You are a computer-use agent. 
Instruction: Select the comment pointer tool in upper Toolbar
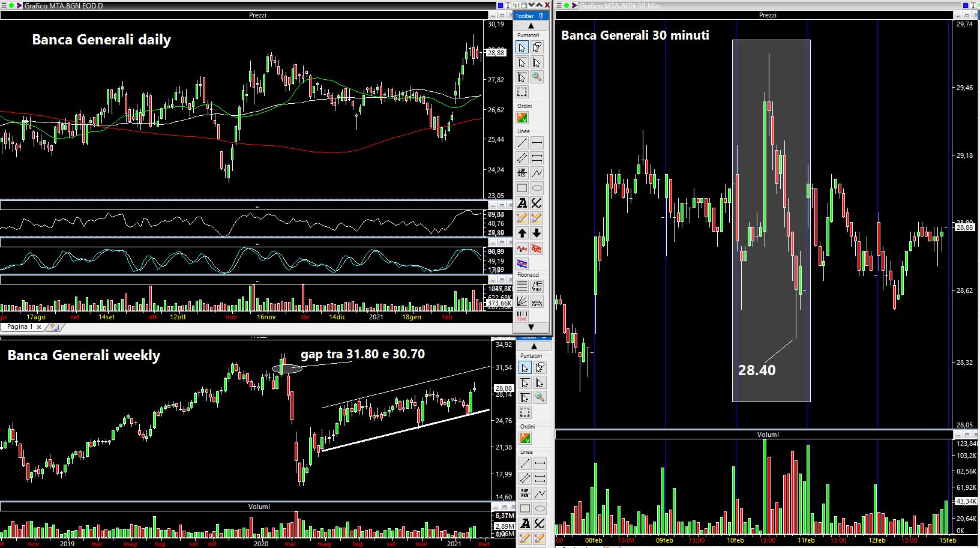tap(537, 47)
